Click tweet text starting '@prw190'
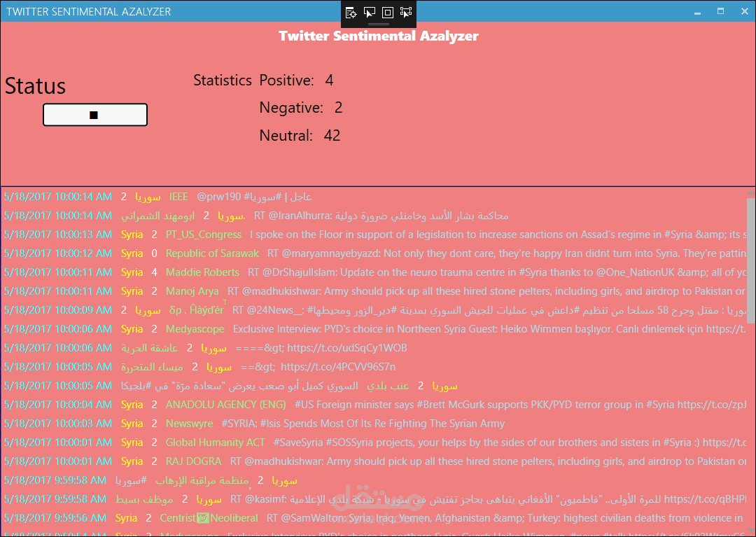The width and height of the screenshot is (756, 537). tap(254, 197)
